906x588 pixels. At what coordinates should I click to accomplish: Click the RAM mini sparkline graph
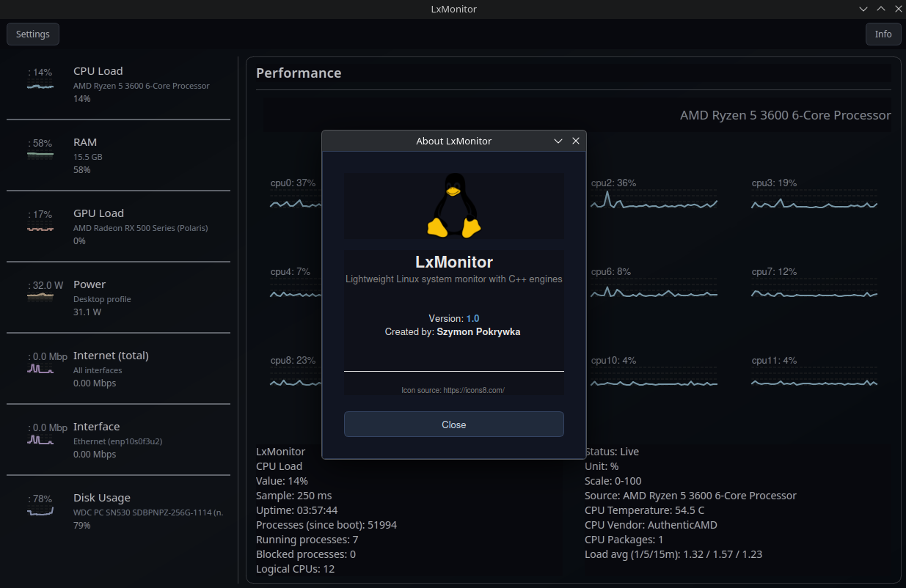[40, 155]
